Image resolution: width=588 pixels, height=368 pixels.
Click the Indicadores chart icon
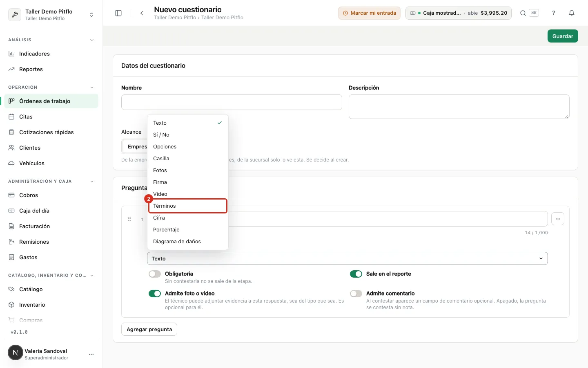[11, 54]
